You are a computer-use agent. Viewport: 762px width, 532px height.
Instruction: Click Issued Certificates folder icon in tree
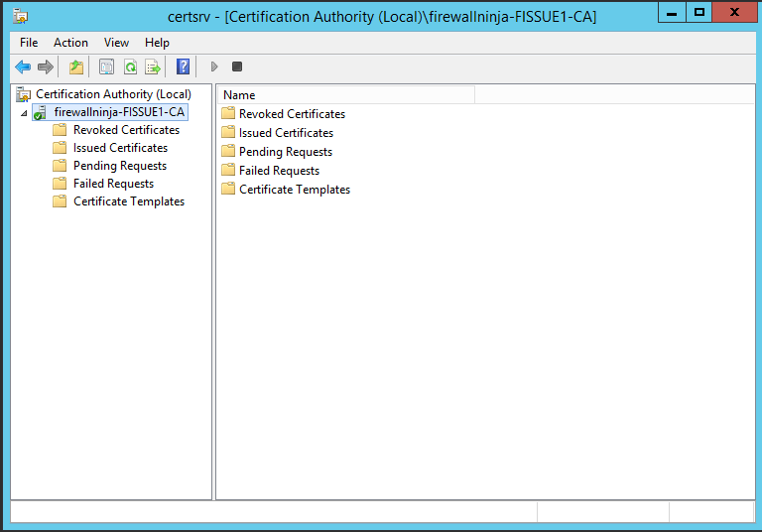(60, 148)
